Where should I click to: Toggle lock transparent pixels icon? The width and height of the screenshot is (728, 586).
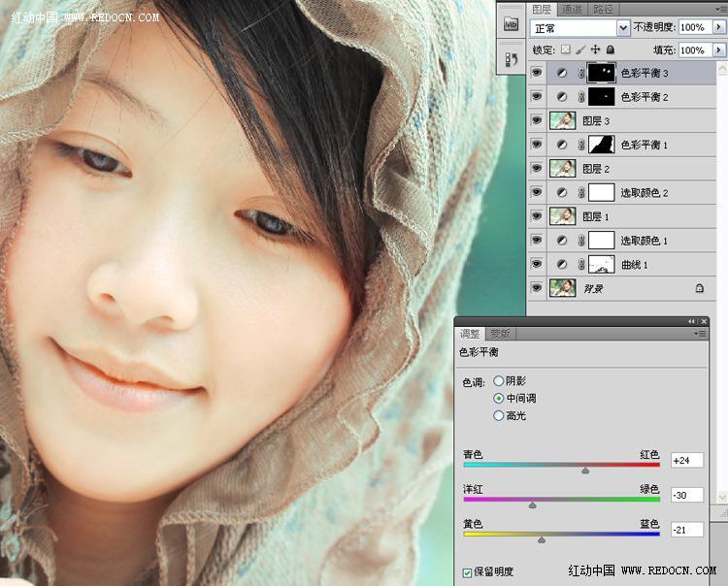[x=566, y=49]
